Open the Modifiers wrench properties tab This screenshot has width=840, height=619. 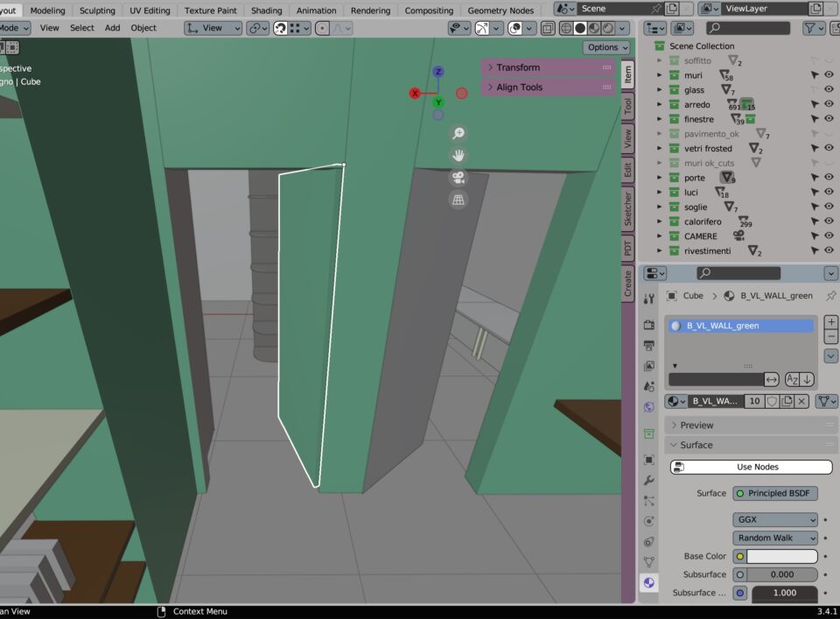click(648, 481)
